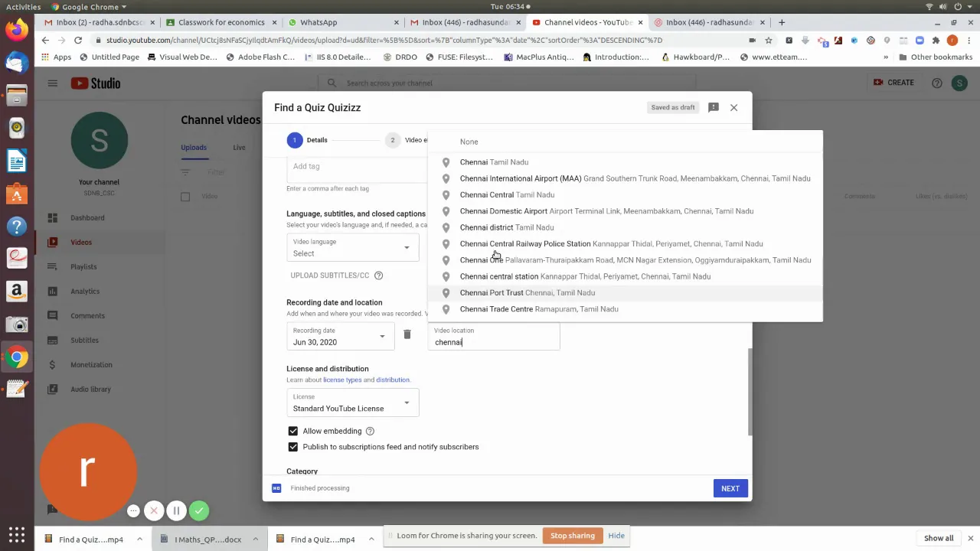This screenshot has height=551, width=980.
Task: Click UPLOAD SUBTITLES/CC button
Action: coord(329,275)
